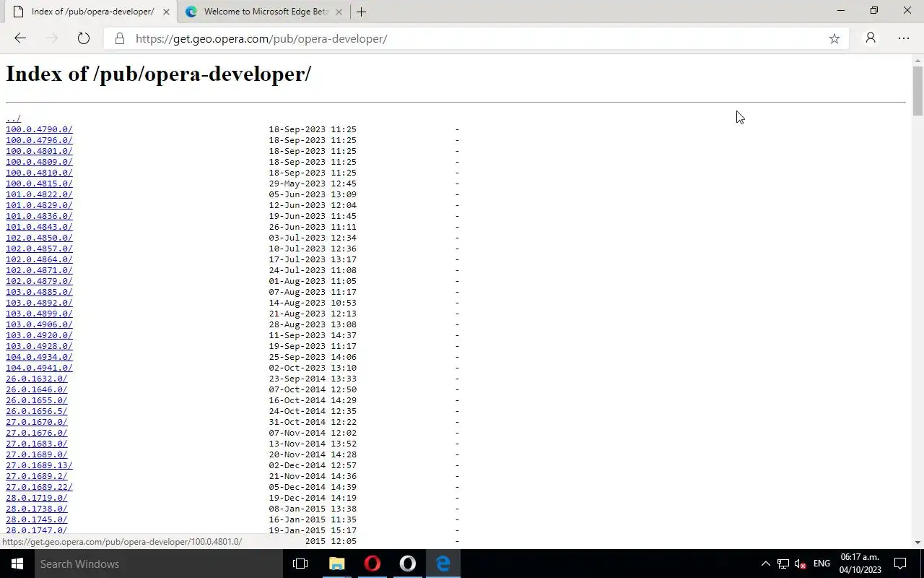This screenshot has height=578, width=924.
Task: Open Edge settings and more menu
Action: tap(904, 38)
